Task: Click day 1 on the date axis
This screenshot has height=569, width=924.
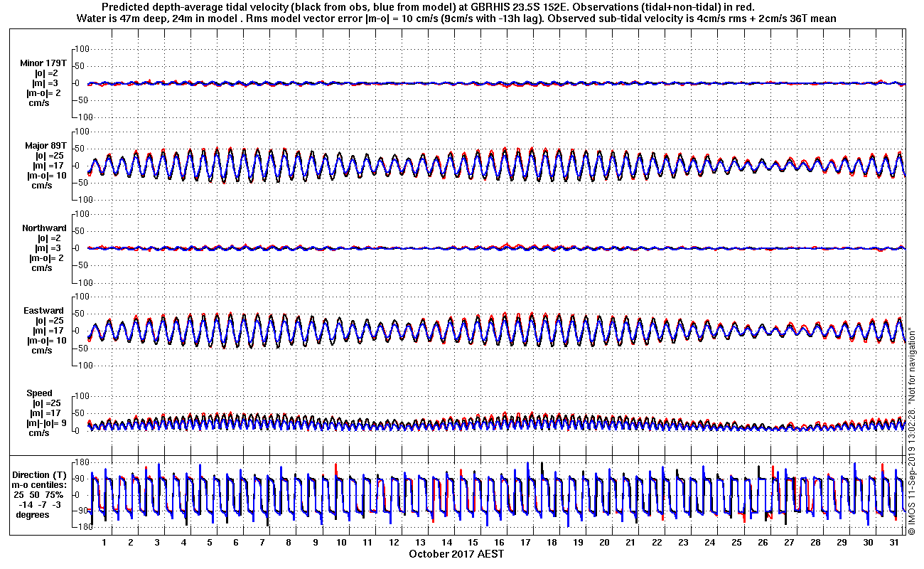Action: point(104,542)
